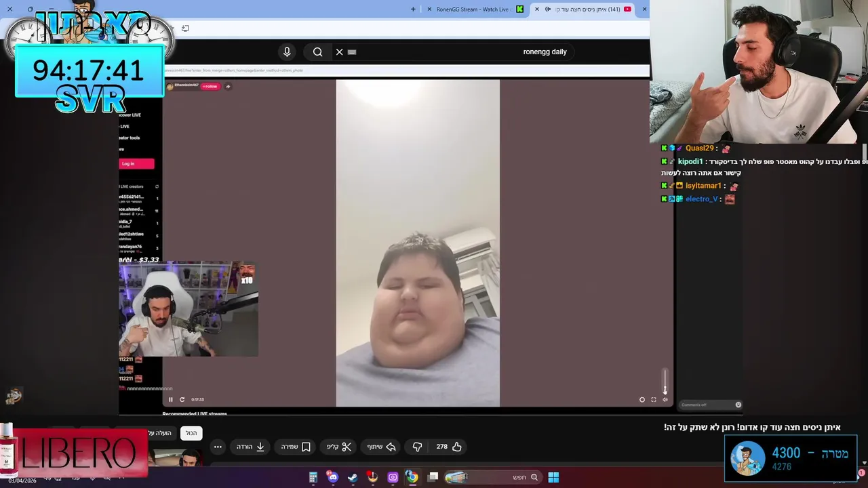Screen dimensions: 868x488
Task: Open Google Chrome from the taskbar
Action: pyautogui.click(x=412, y=477)
